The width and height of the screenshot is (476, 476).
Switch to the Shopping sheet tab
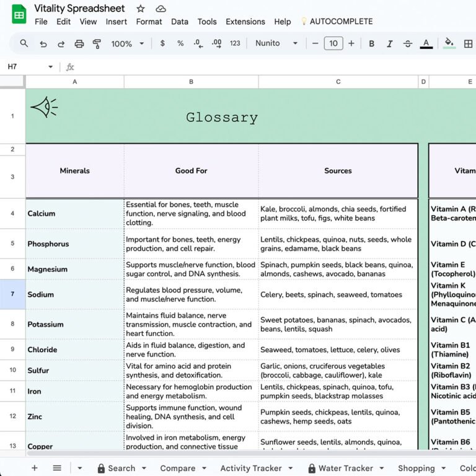point(416,468)
